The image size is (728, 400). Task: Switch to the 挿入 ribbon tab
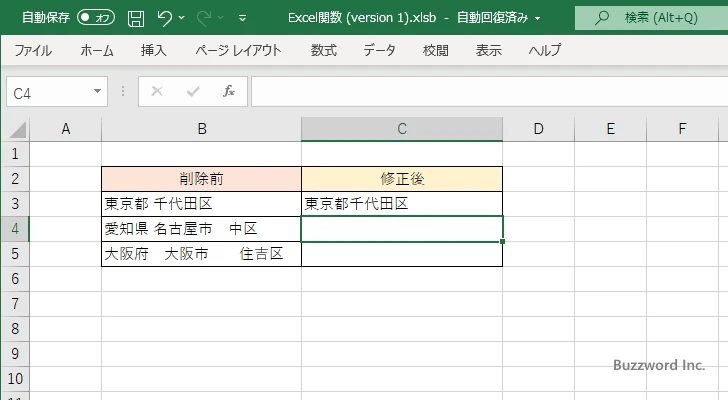pyautogui.click(x=153, y=50)
